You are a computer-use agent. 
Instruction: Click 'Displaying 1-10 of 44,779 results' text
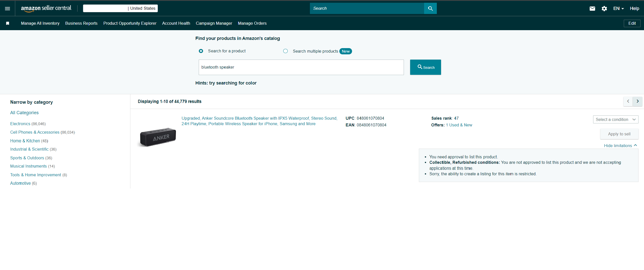click(170, 101)
